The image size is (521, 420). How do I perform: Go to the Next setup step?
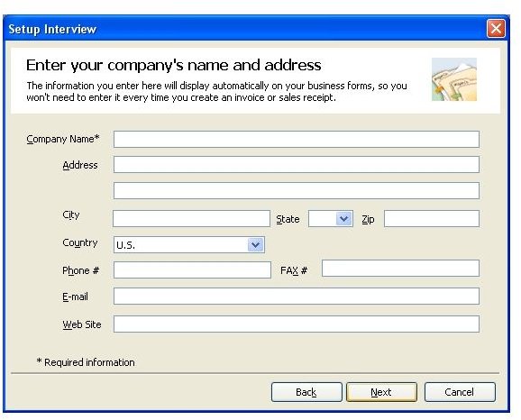tap(382, 392)
